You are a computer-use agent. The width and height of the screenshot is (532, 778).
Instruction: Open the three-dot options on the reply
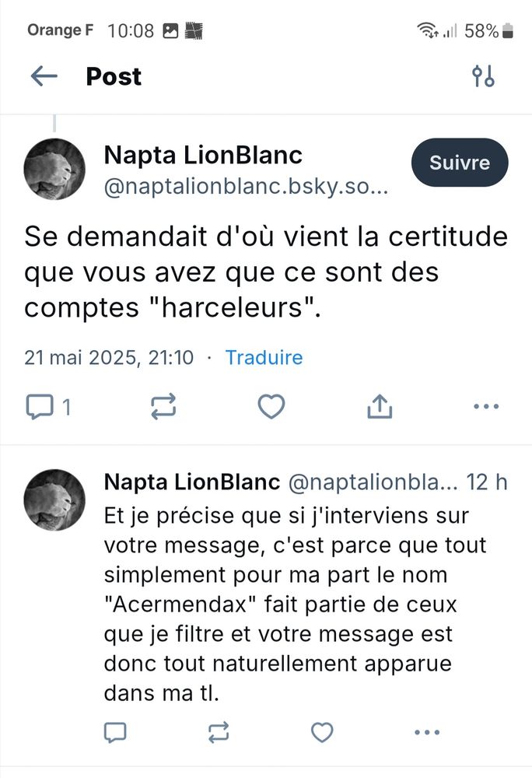coord(426,732)
